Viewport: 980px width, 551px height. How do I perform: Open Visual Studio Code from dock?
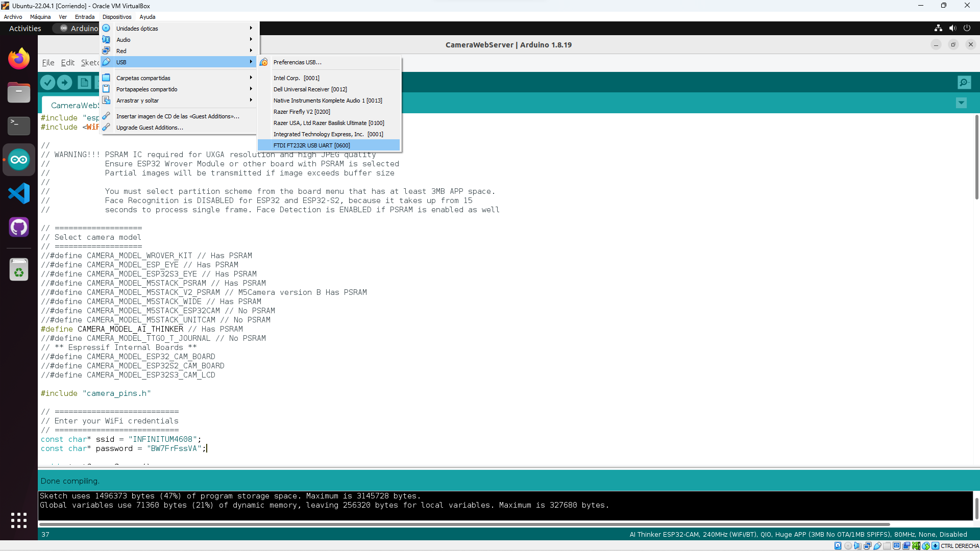pyautogui.click(x=19, y=193)
